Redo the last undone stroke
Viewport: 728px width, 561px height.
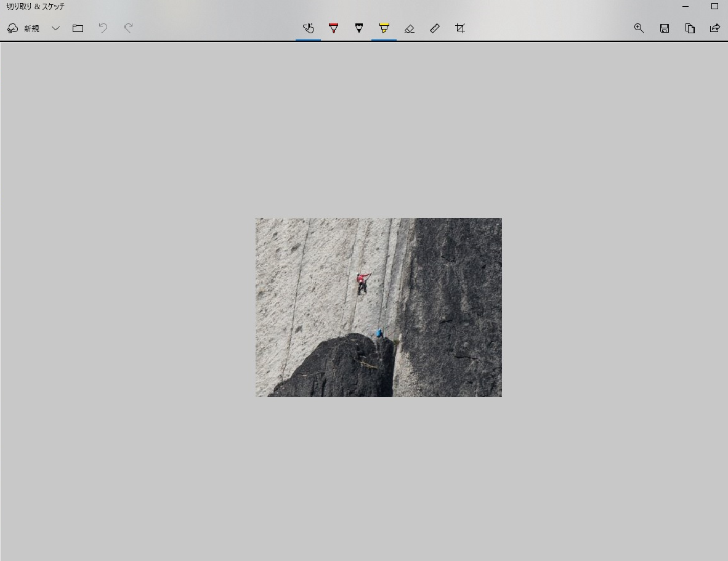(x=128, y=28)
